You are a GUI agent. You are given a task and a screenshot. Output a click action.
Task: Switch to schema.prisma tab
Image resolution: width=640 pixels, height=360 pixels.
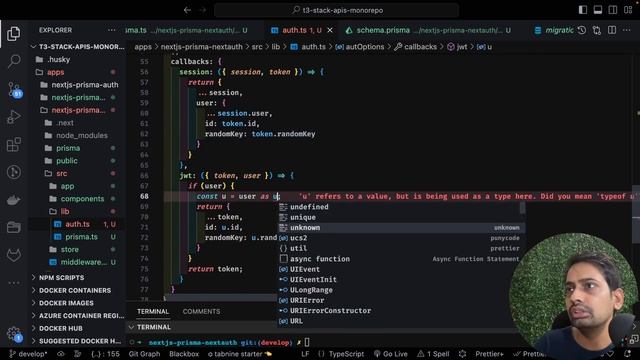428,30
